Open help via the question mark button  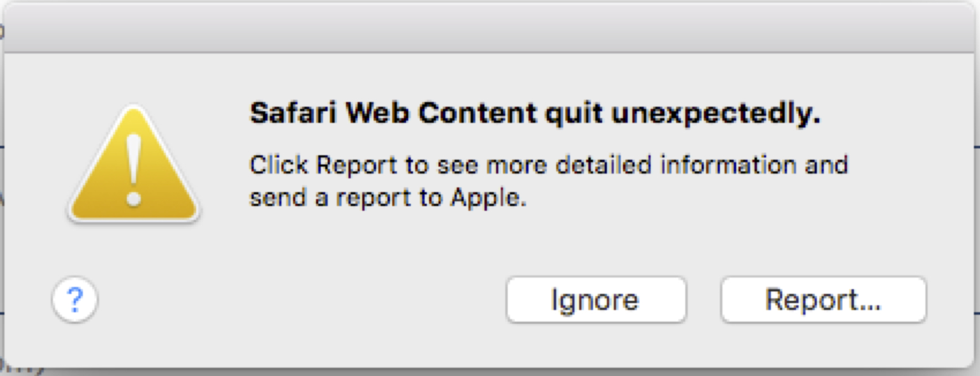pyautogui.click(x=75, y=300)
